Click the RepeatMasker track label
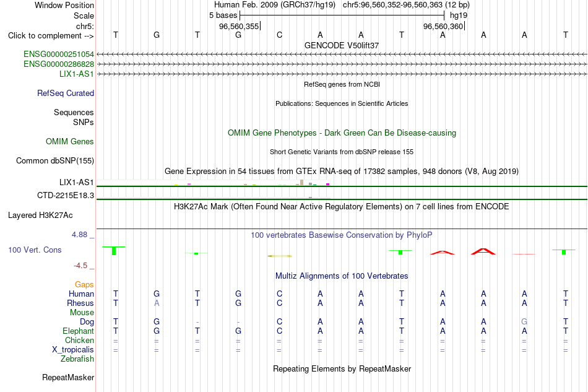588x392 pixels. [x=68, y=377]
